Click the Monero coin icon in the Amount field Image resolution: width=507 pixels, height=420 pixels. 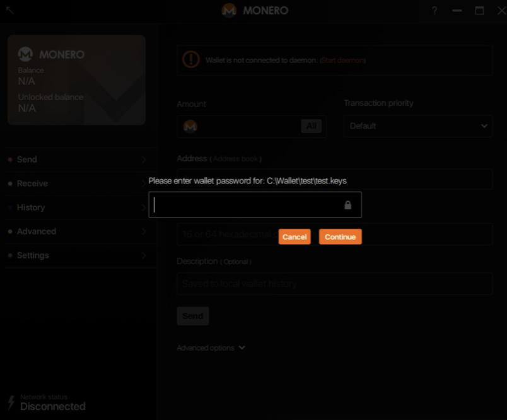[x=188, y=126]
